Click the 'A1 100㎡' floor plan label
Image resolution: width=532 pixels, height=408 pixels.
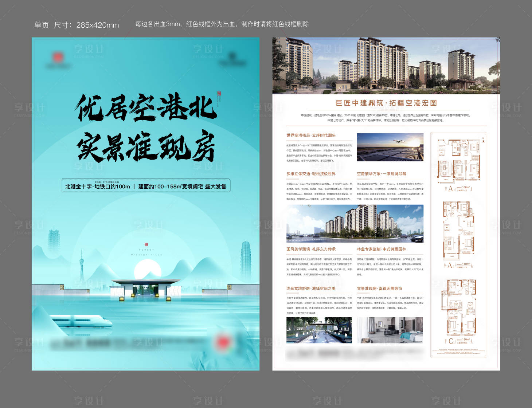tap(459, 189)
